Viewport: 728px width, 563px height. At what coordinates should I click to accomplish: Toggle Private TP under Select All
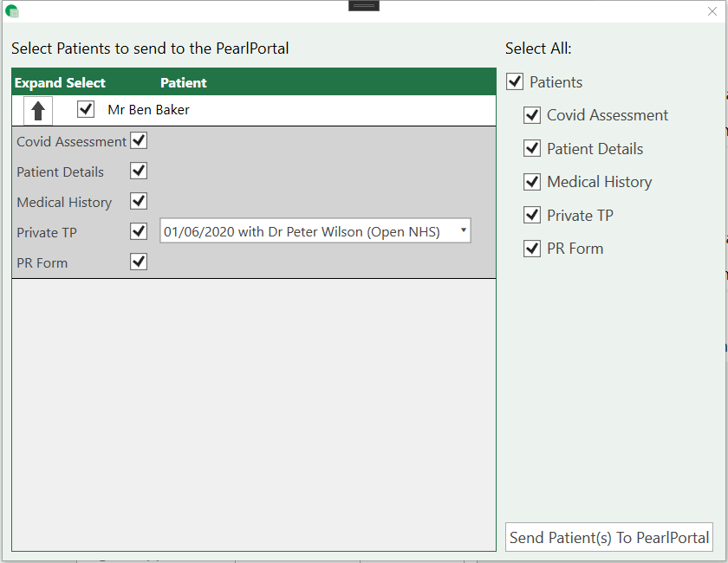532,216
